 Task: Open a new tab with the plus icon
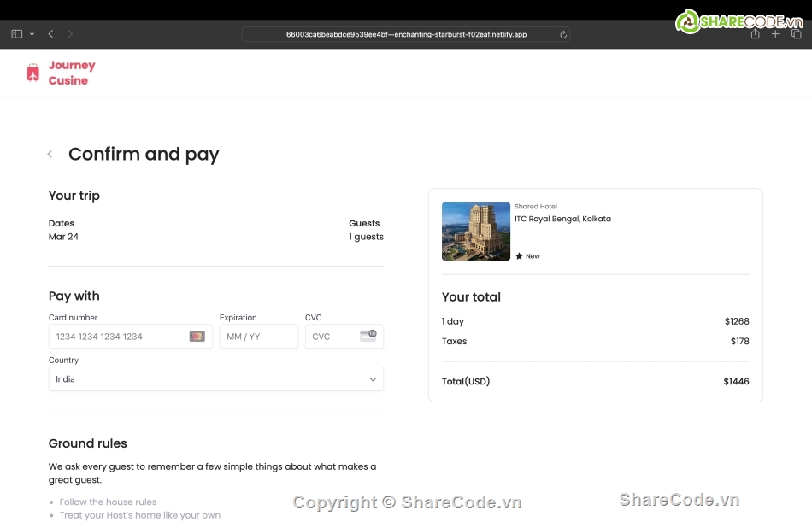[x=775, y=34]
